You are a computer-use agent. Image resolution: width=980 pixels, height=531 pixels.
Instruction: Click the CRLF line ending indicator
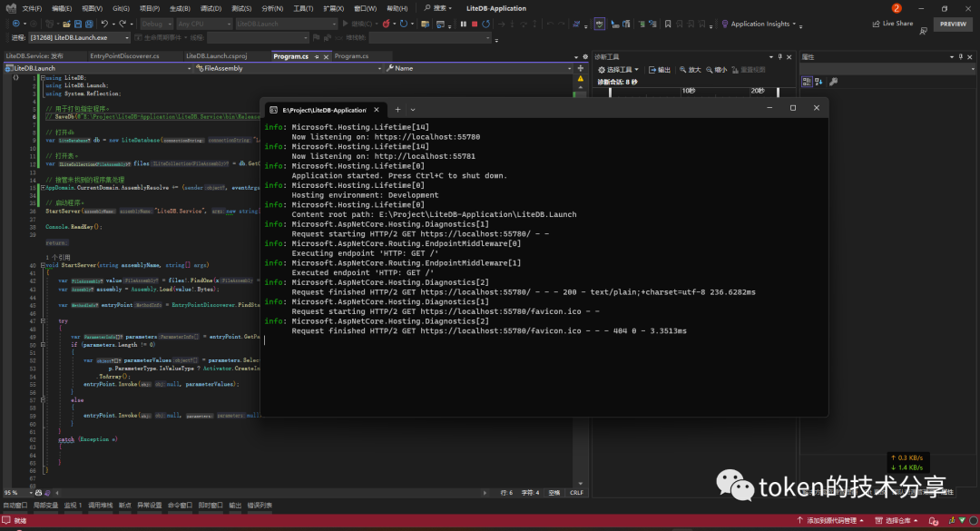[x=576, y=493]
